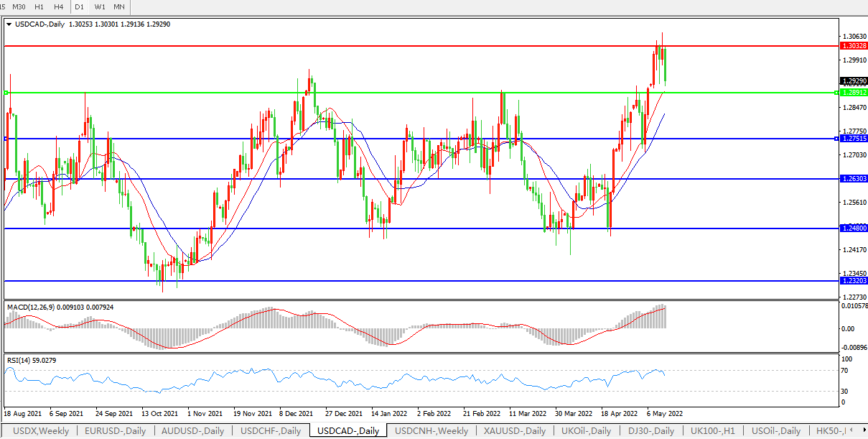868x439 pixels.
Task: Open the EURUSD-,Daily chart tab
Action: (x=116, y=431)
